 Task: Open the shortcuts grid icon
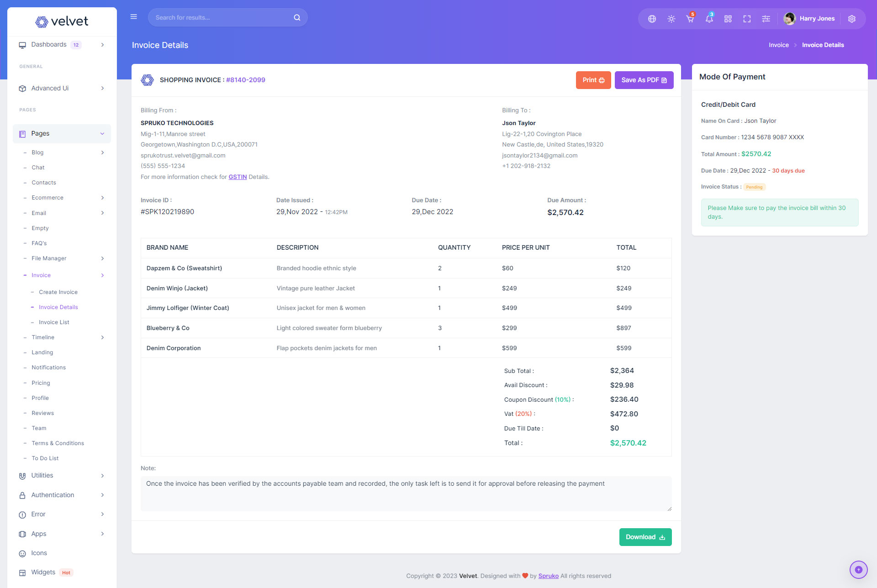pos(728,19)
